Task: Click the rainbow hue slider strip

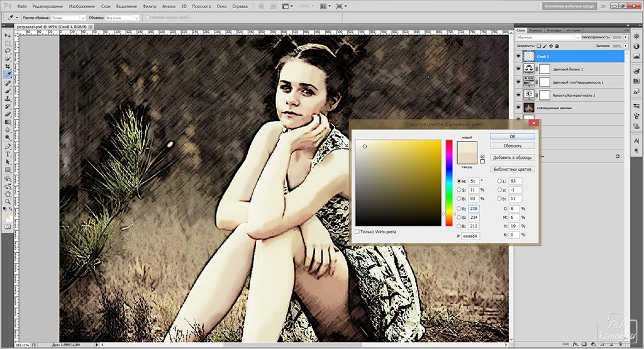Action: [x=449, y=182]
